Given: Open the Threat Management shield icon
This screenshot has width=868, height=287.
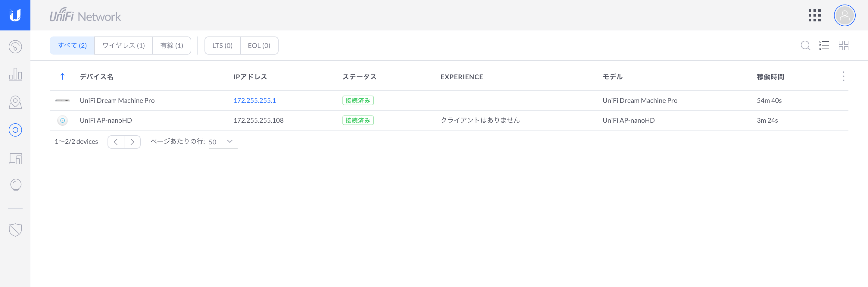Looking at the screenshot, I should tap(15, 230).
